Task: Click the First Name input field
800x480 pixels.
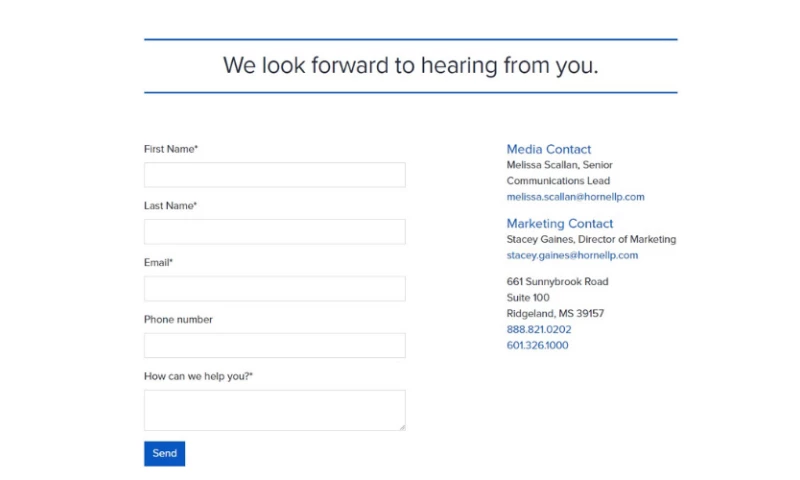Action: click(274, 175)
